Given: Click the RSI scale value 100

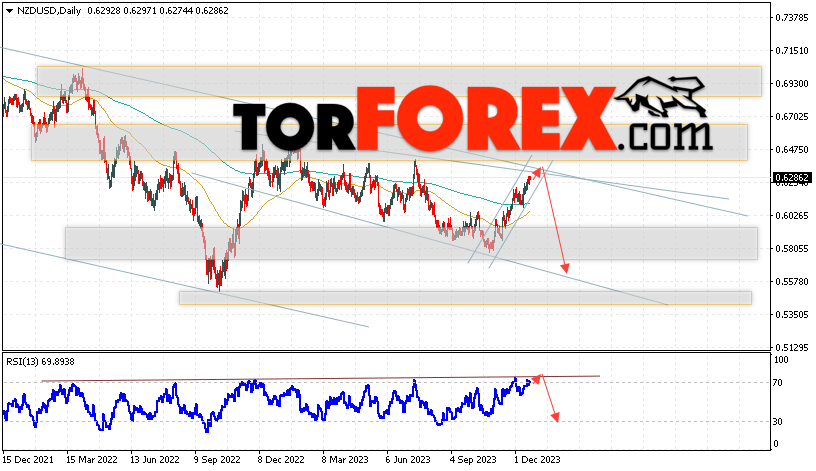Looking at the screenshot, I should 781,360.
